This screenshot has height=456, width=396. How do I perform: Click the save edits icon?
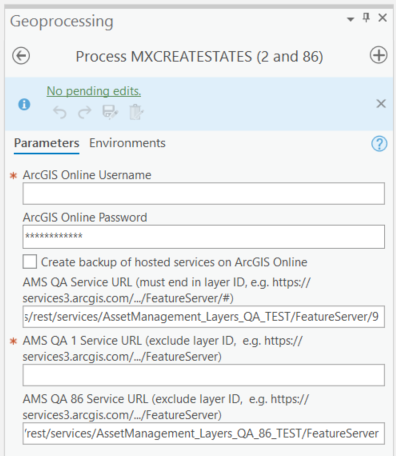tap(110, 112)
